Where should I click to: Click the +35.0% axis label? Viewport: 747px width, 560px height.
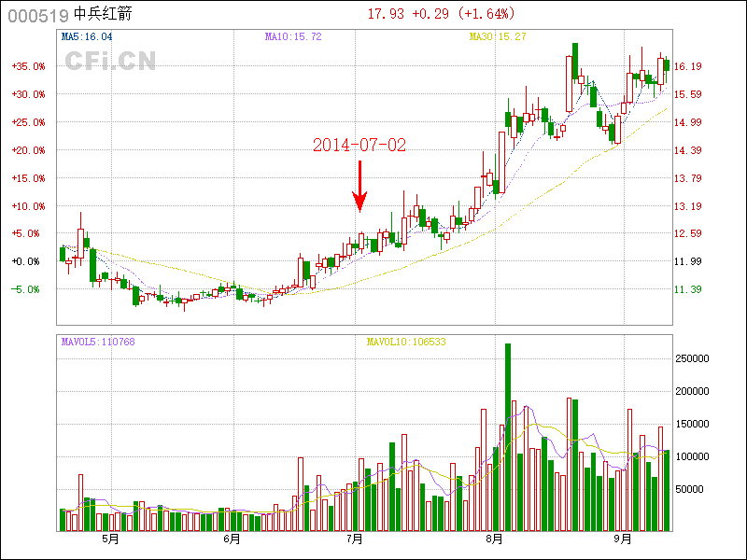pyautogui.click(x=29, y=66)
